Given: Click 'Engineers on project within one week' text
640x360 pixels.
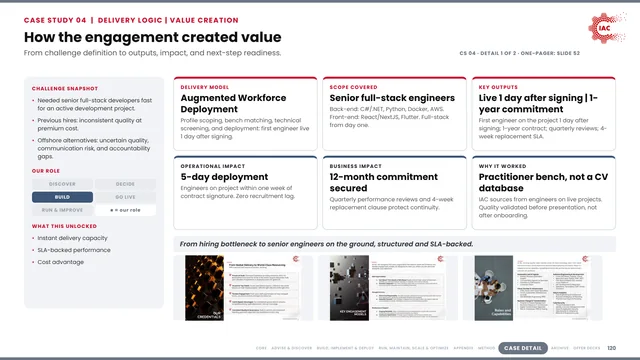Looking at the screenshot, I should click(238, 192).
